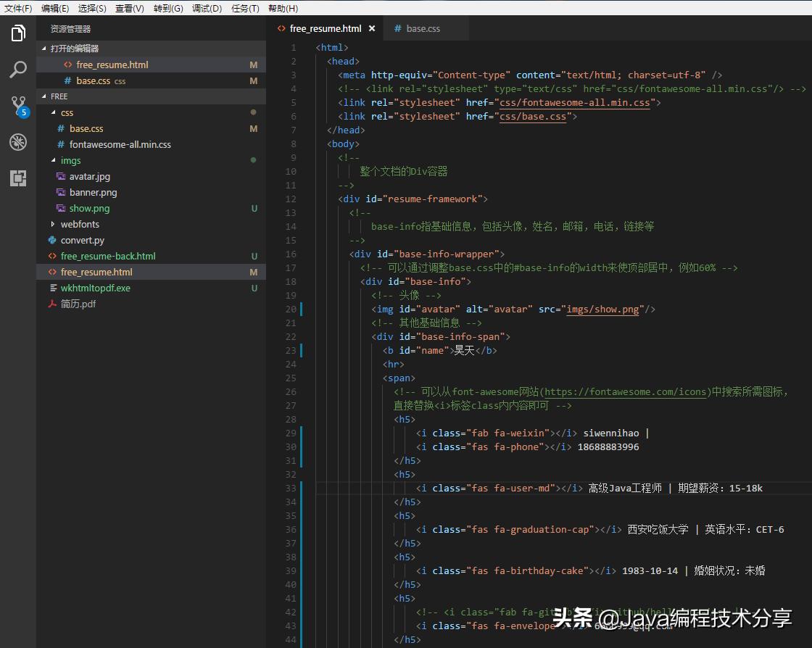This screenshot has height=648, width=812.
Task: Open the Extensions view icon
Action: pyautogui.click(x=18, y=178)
